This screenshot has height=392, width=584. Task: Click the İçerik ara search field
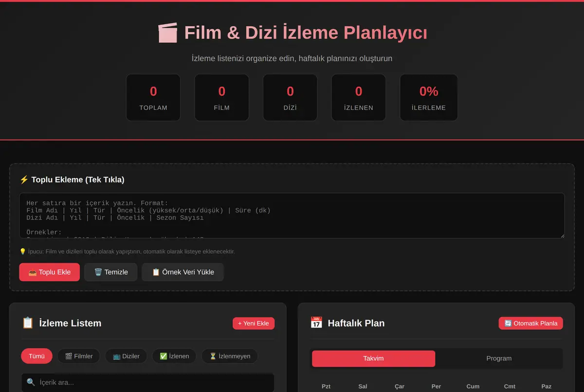147,382
